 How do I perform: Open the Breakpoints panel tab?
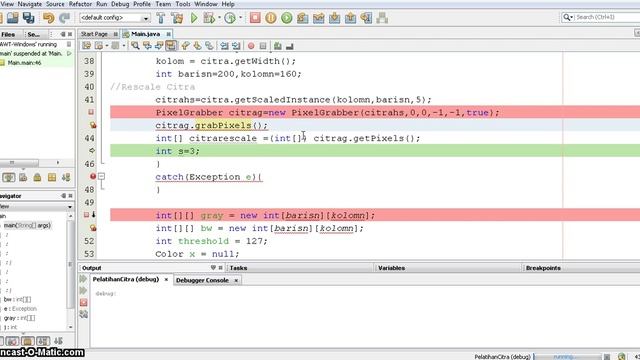543,268
